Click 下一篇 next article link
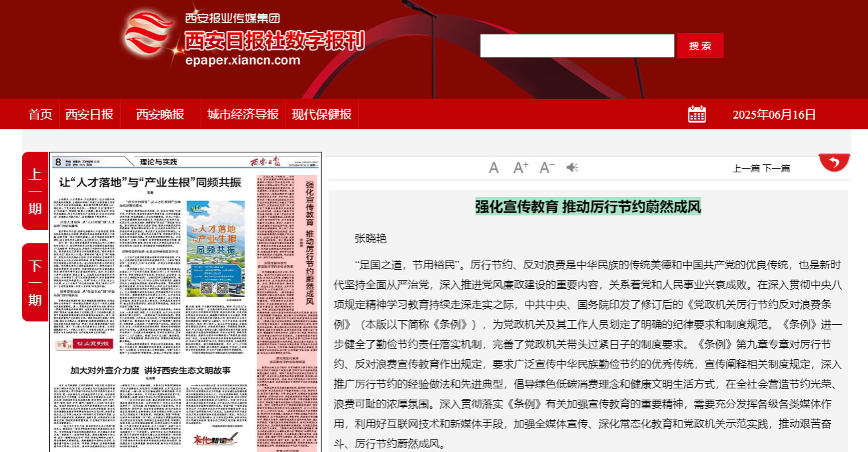 [x=777, y=168]
